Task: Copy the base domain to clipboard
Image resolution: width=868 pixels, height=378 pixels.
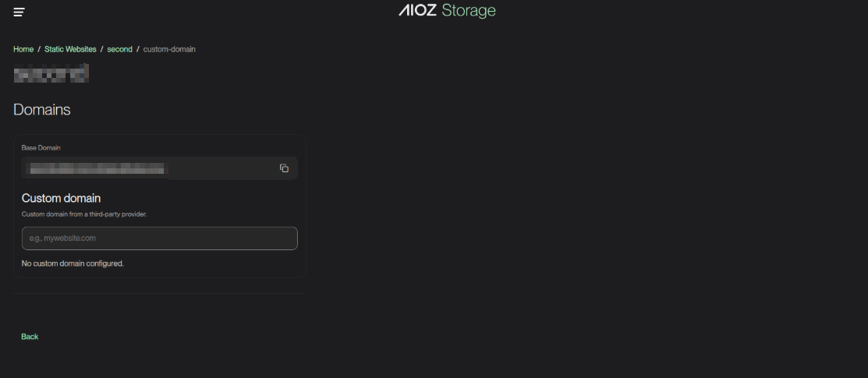Action: (x=284, y=168)
